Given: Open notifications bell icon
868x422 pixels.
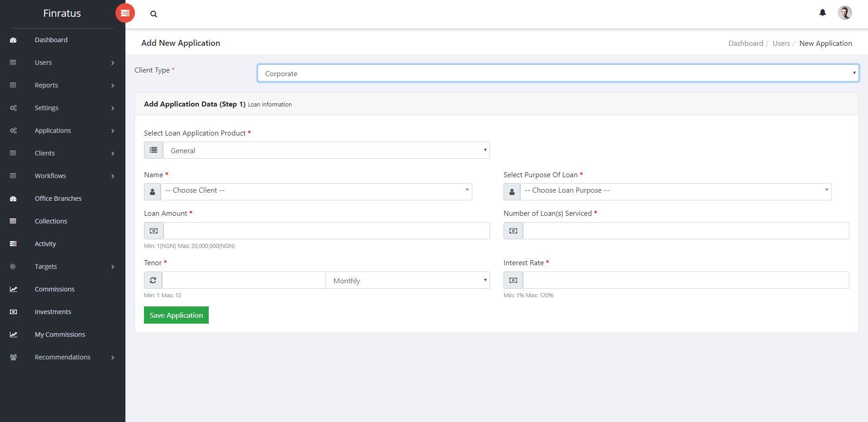Looking at the screenshot, I should pos(822,13).
